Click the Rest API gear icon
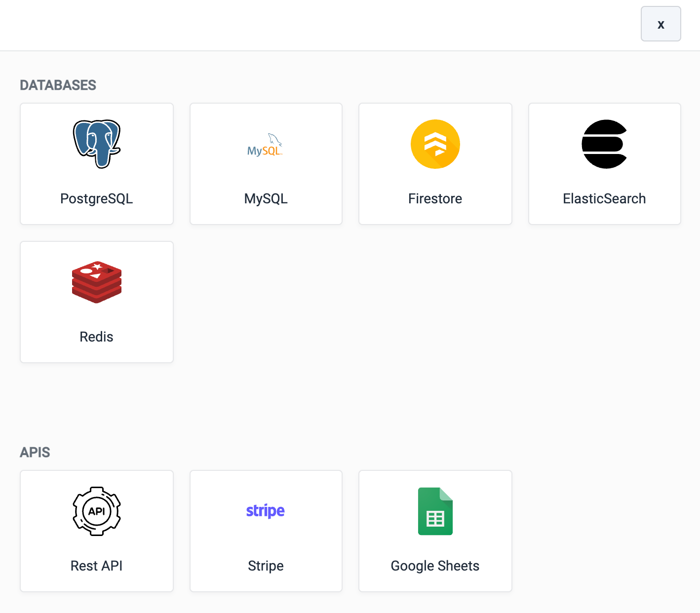This screenshot has height=613, width=700. coord(97,511)
